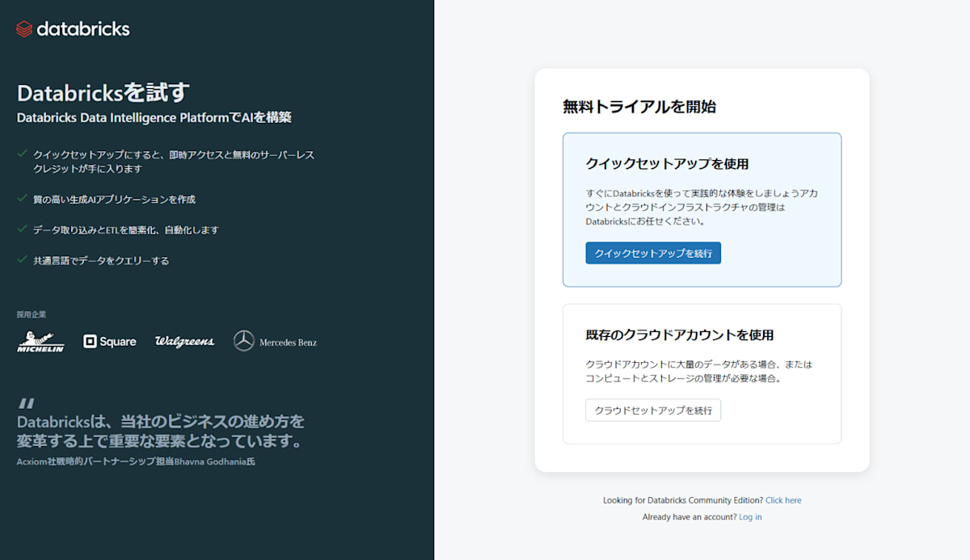Click the Databricks logo in header
This screenshot has height=560, width=970.
click(73, 29)
